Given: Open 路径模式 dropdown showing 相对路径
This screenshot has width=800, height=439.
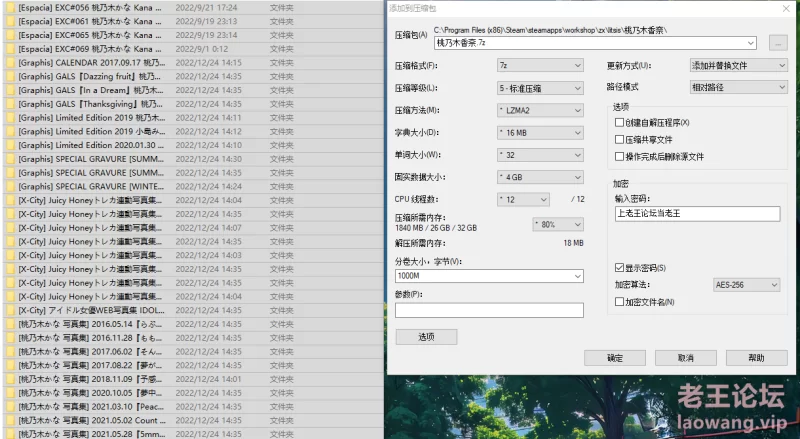Looking at the screenshot, I should [x=739, y=87].
